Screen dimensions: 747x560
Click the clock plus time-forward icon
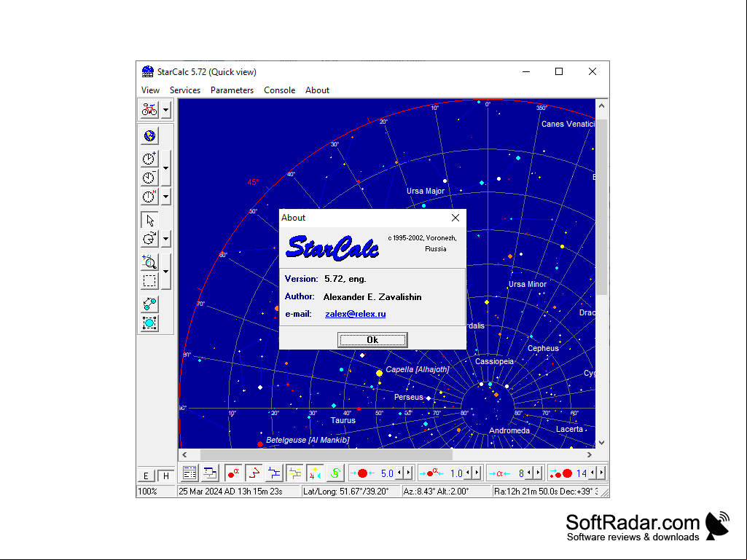[149, 158]
